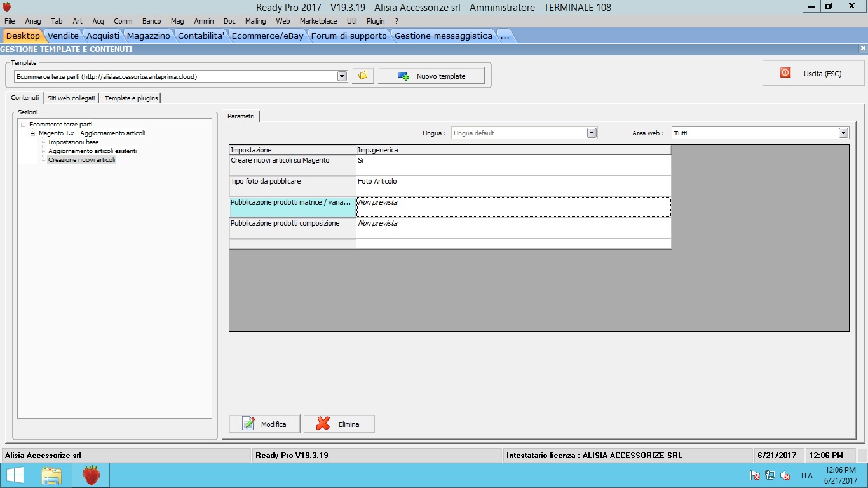868x488 pixels.
Task: Click the Elimina button
Action: [339, 424]
